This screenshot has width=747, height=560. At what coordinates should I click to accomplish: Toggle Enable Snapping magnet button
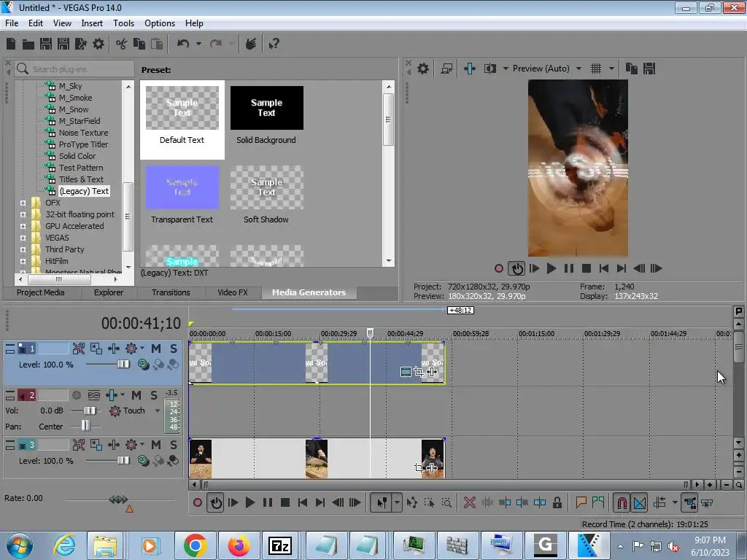622,502
